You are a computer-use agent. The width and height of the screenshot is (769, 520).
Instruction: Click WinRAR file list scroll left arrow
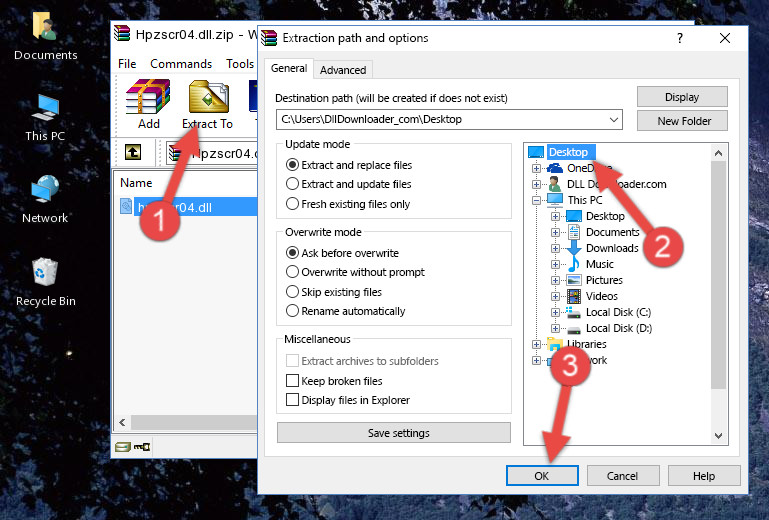click(x=122, y=422)
